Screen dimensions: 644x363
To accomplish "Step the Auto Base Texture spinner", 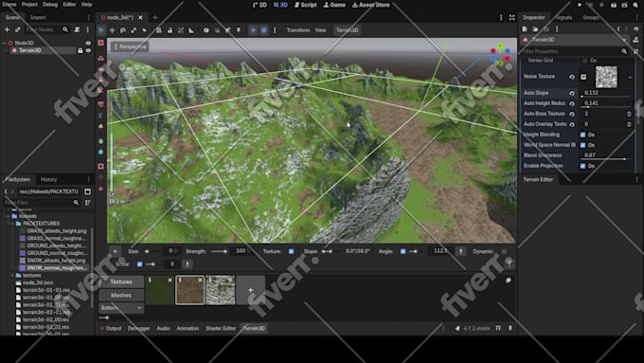I will tap(629, 114).
